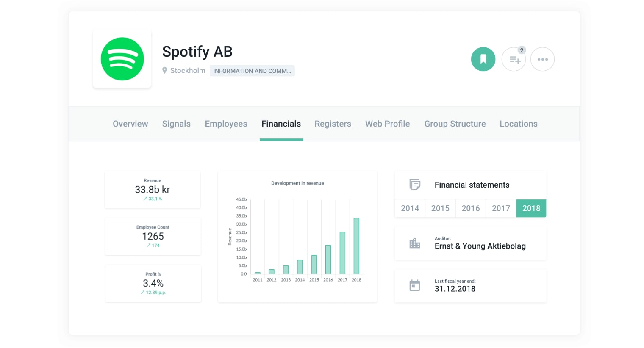Open the Group Structure tab

pos(455,124)
